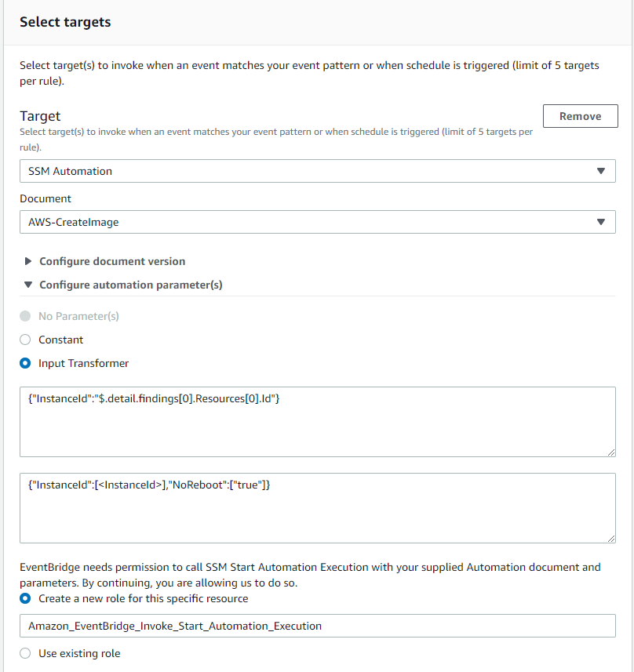Viewport: 634px width, 672px height.
Task: Select Create a new role radio button
Action: point(26,598)
